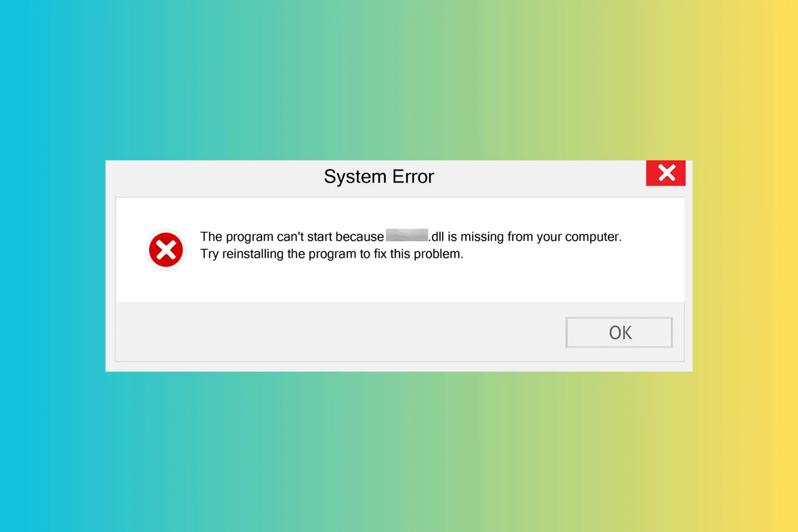Click the white X on the red close button

coord(667,172)
